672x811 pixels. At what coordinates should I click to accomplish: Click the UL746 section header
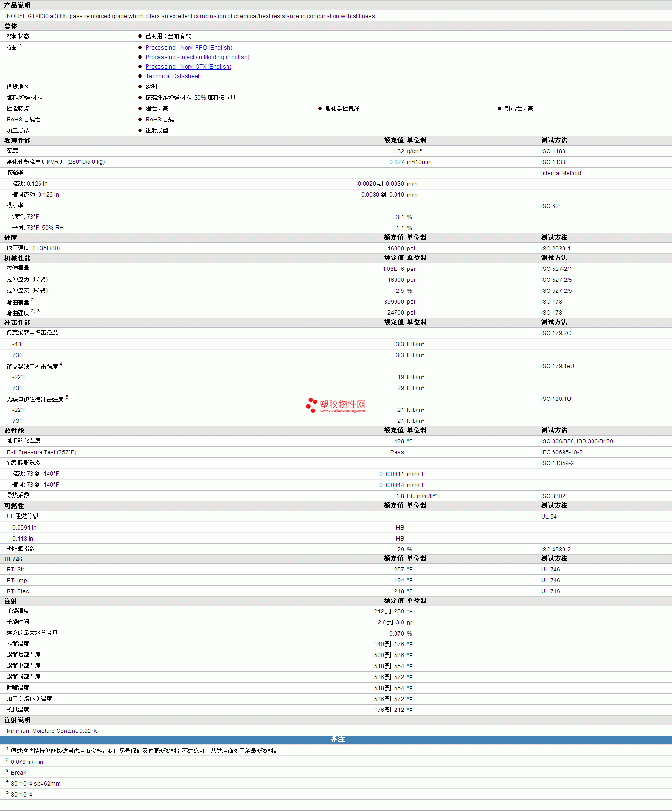(13, 559)
